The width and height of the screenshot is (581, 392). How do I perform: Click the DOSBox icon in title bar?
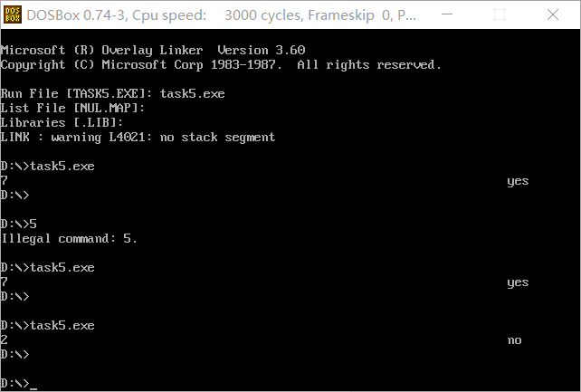click(x=13, y=14)
